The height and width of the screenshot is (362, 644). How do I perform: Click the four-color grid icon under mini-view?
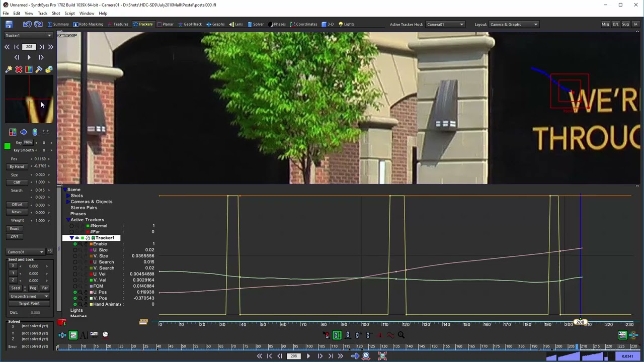(x=13, y=132)
